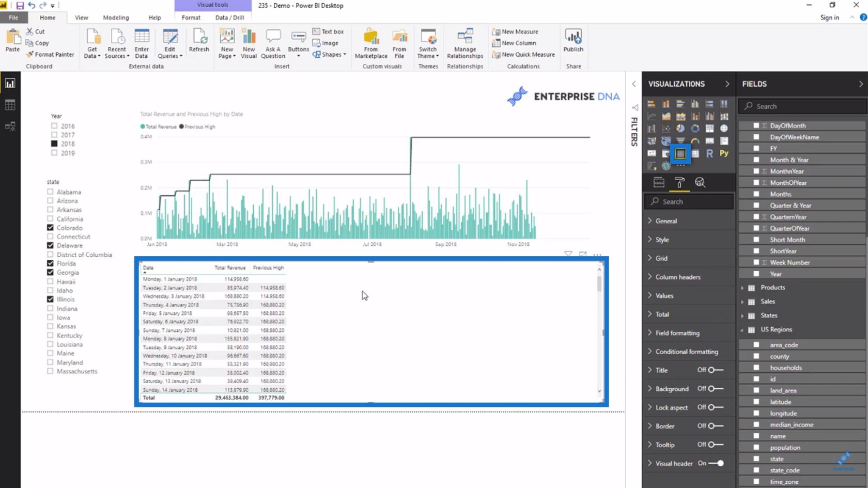Select the Gauge visual
This screenshot has width=868, height=488.
pos(695,141)
